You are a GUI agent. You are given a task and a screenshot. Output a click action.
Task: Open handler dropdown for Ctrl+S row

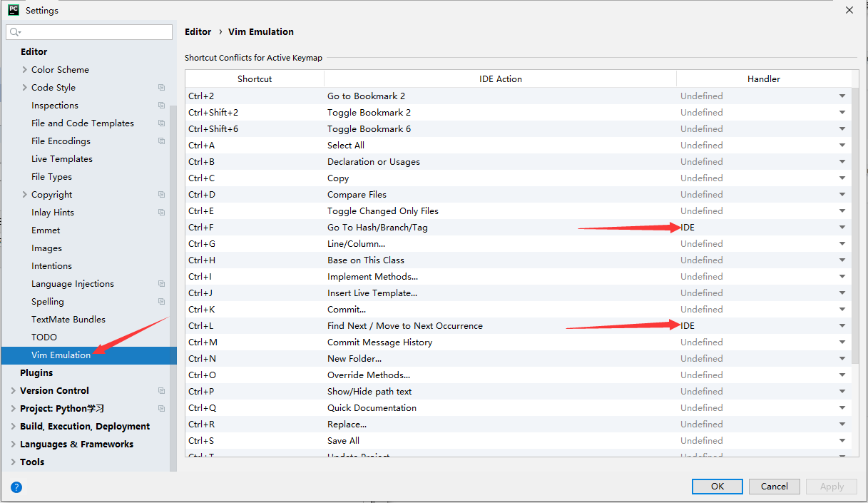(842, 441)
